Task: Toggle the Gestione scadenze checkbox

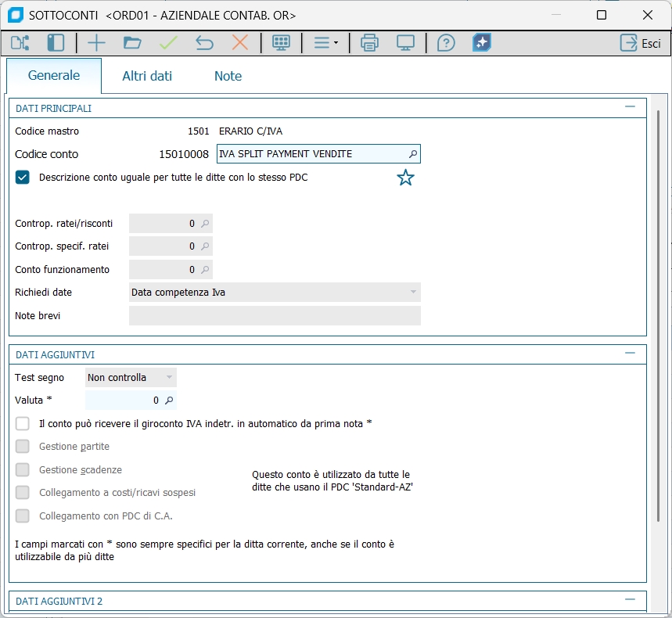Action: (x=22, y=469)
